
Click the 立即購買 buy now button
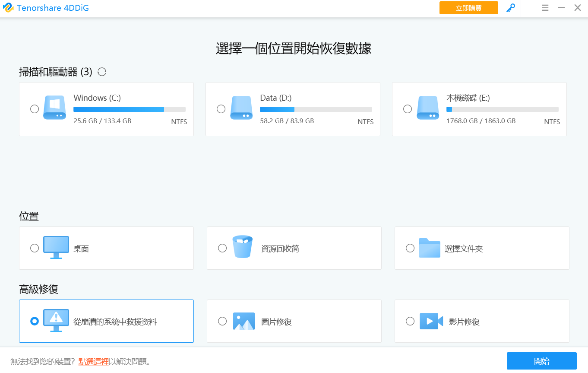click(468, 8)
